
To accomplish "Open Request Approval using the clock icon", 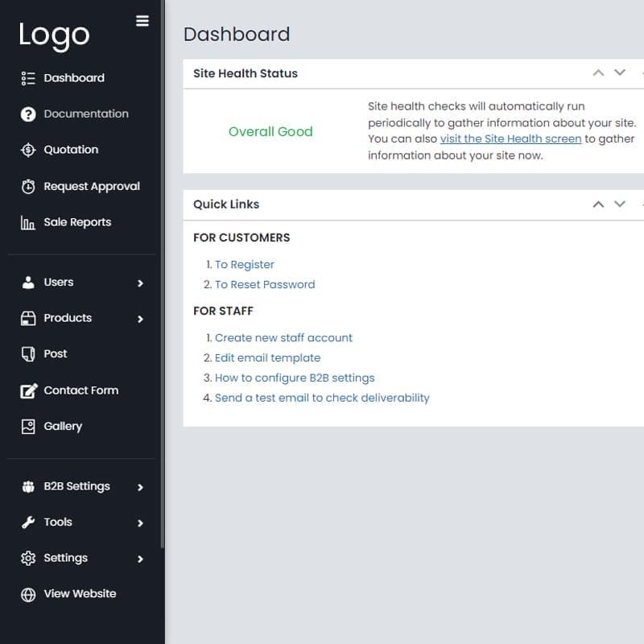I will pyautogui.click(x=27, y=186).
